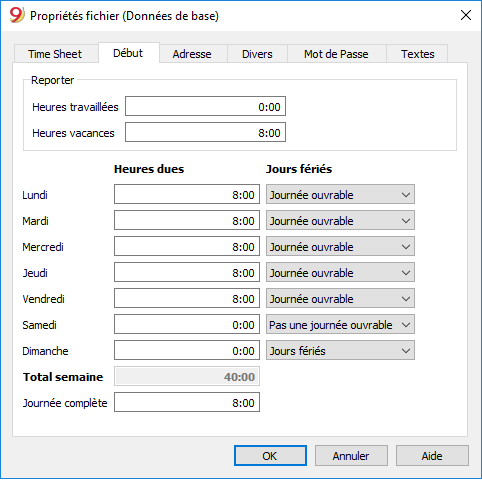
Task: Open the Mercredi journée ouvrable dropdown
Action: [340, 246]
